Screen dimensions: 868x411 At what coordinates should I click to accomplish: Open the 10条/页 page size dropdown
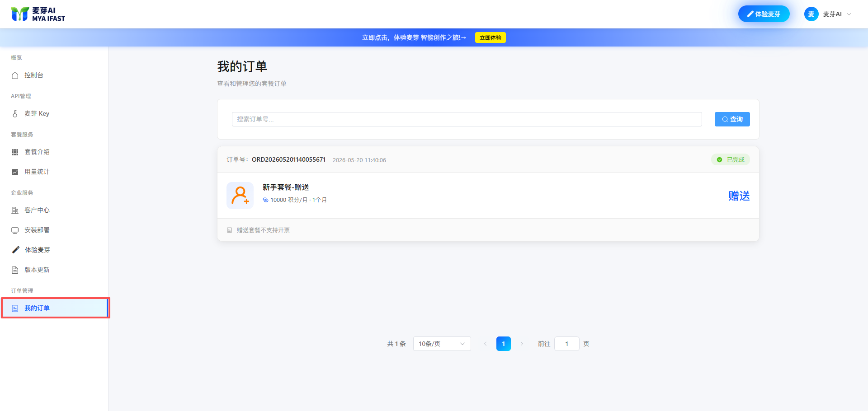click(x=442, y=344)
